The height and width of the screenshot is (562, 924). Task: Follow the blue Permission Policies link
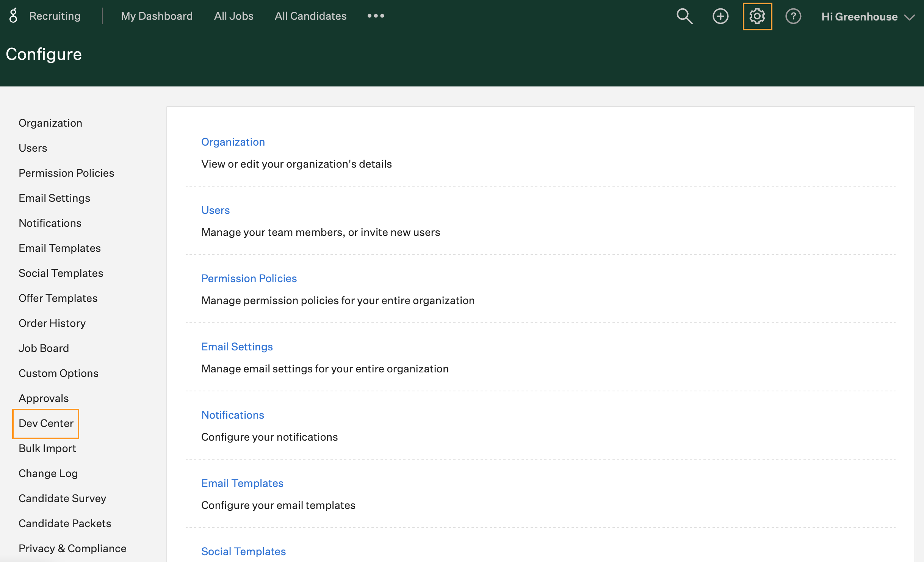pyautogui.click(x=249, y=278)
